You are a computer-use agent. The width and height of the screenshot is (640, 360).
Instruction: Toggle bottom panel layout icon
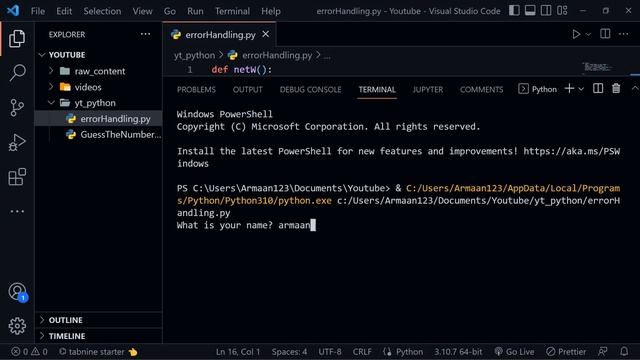[530, 11]
